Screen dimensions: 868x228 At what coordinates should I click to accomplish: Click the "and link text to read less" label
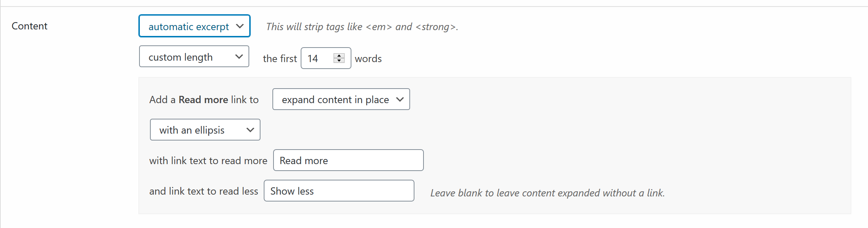point(204,191)
